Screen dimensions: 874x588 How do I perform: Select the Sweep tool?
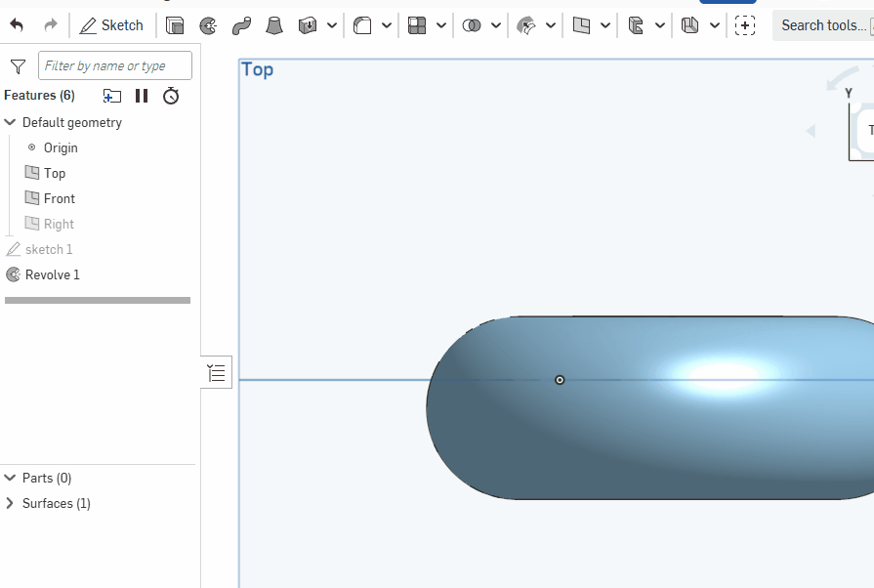tap(241, 25)
